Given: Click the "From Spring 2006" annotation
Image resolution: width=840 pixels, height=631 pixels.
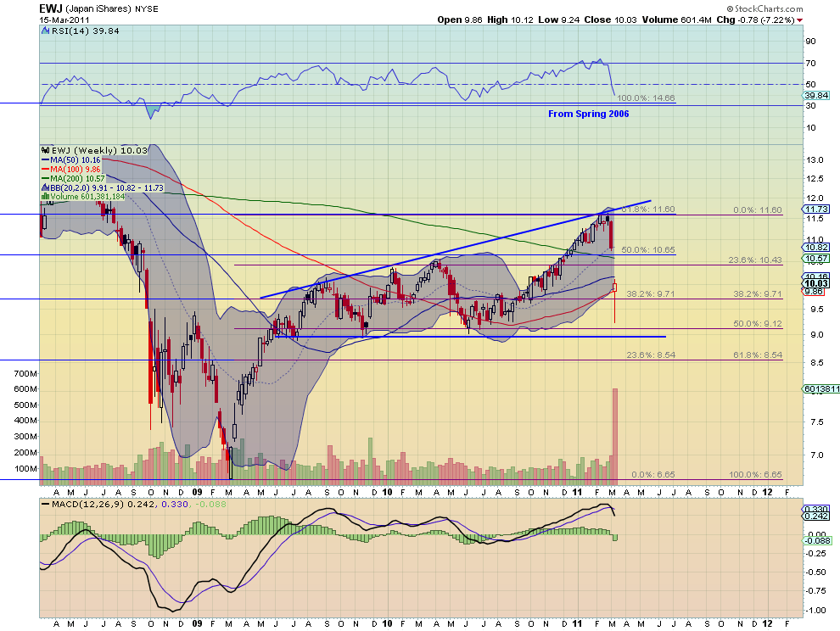Looking at the screenshot, I should [588, 114].
